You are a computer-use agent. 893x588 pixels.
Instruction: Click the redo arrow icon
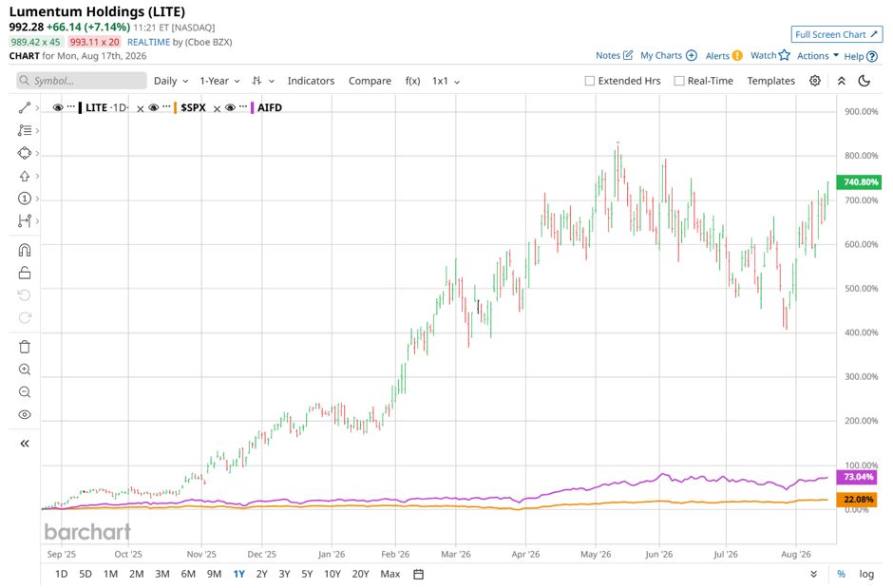[25, 317]
